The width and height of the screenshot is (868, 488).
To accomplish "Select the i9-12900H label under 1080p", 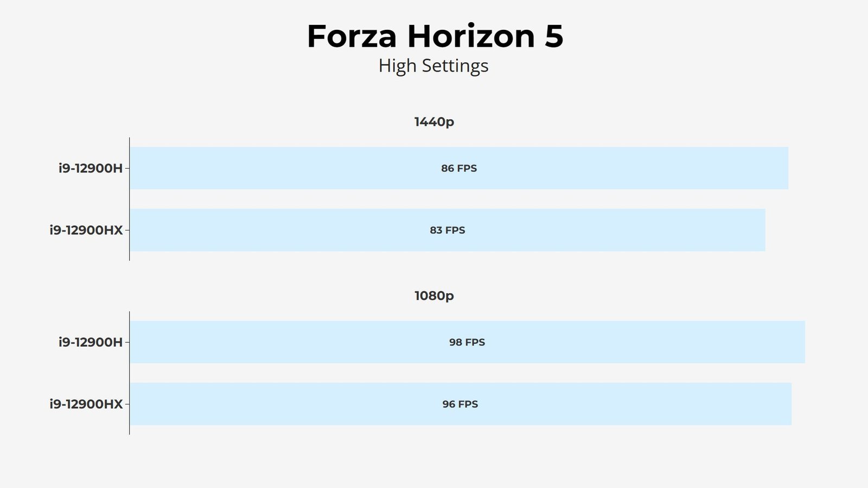I will [x=91, y=342].
